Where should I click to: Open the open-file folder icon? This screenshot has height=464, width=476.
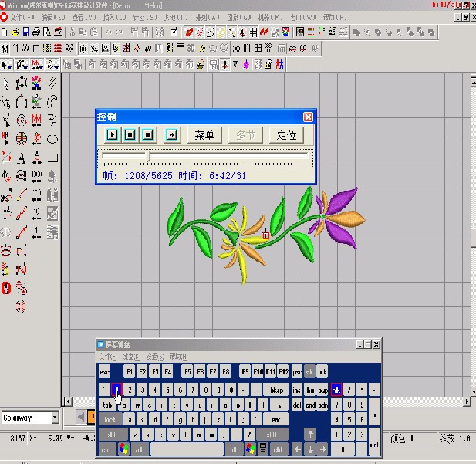15,32
